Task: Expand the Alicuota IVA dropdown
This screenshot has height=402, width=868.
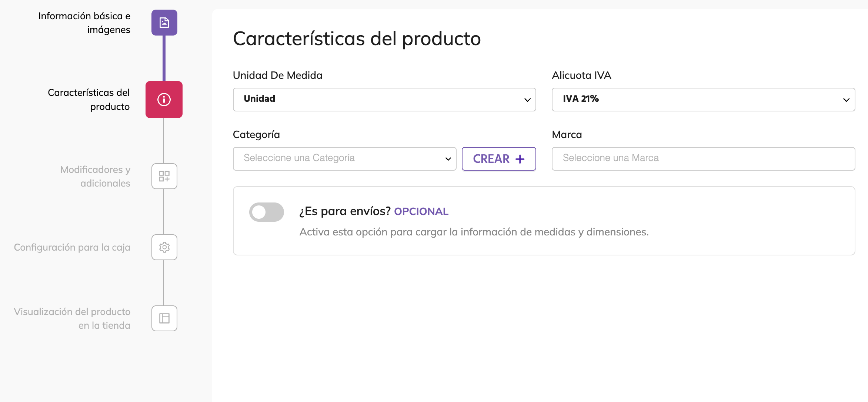Action: [x=703, y=100]
